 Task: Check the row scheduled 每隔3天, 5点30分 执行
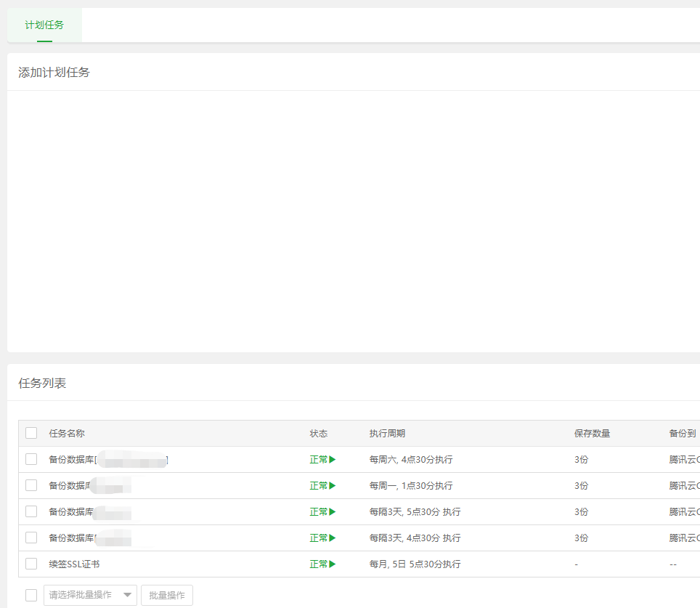coord(31,511)
